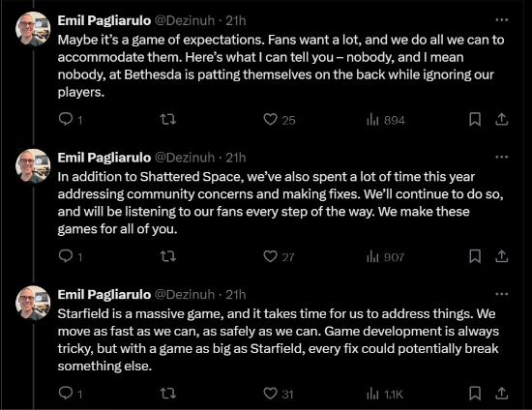The width and height of the screenshot is (532, 410).
Task: View analytics showing 894 views
Action: click(386, 120)
